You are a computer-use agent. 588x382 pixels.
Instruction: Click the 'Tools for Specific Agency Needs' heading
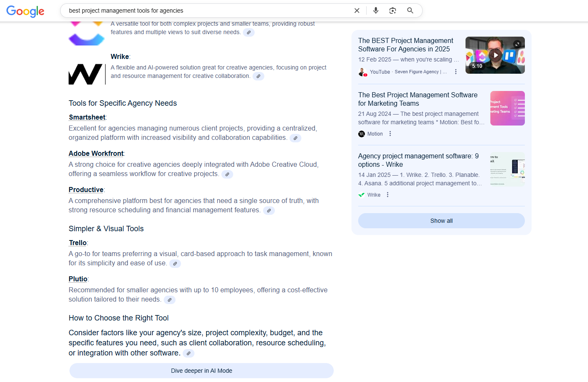point(123,103)
